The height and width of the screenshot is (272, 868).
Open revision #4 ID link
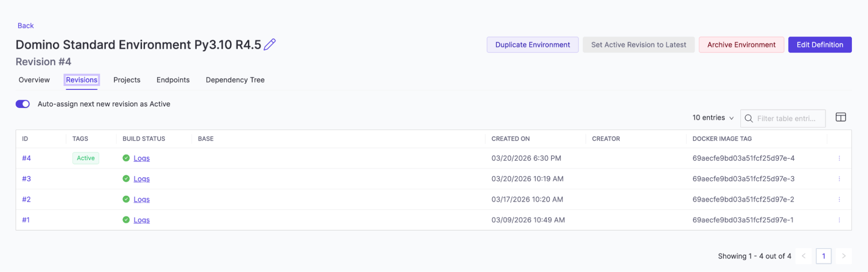26,158
